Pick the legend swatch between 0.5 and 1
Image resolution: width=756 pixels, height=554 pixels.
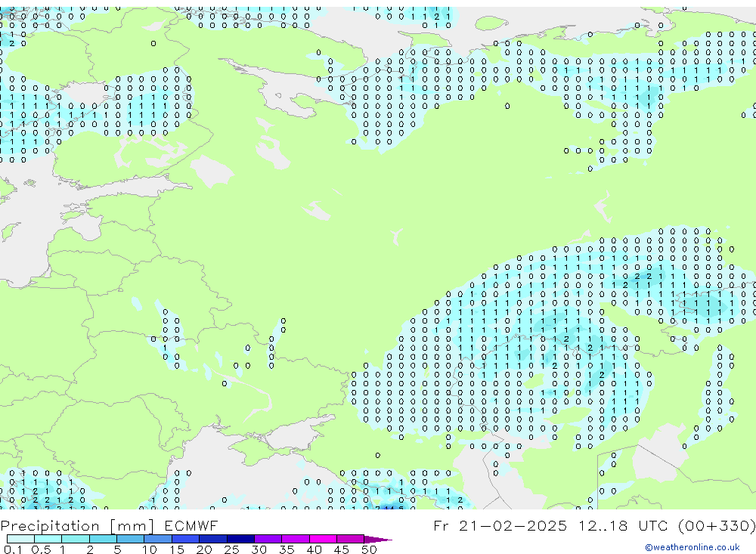point(48,539)
